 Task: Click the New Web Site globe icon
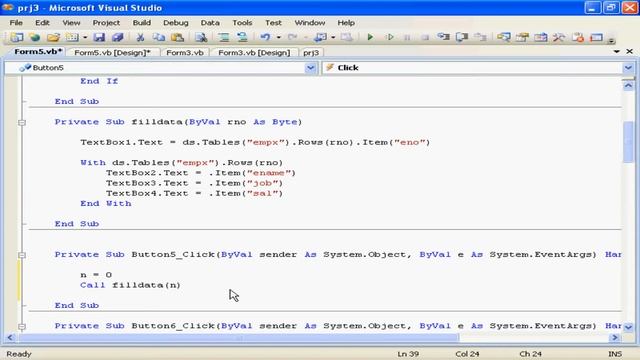click(x=35, y=38)
